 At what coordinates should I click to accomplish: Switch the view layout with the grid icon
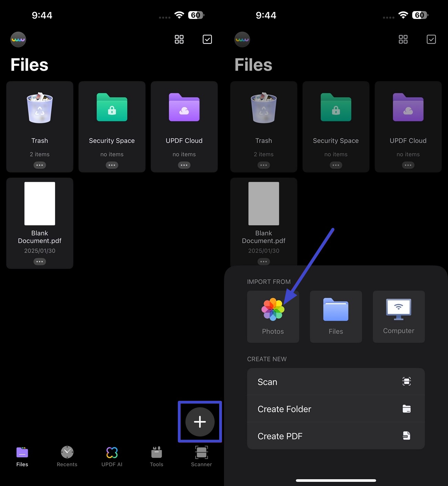click(179, 39)
